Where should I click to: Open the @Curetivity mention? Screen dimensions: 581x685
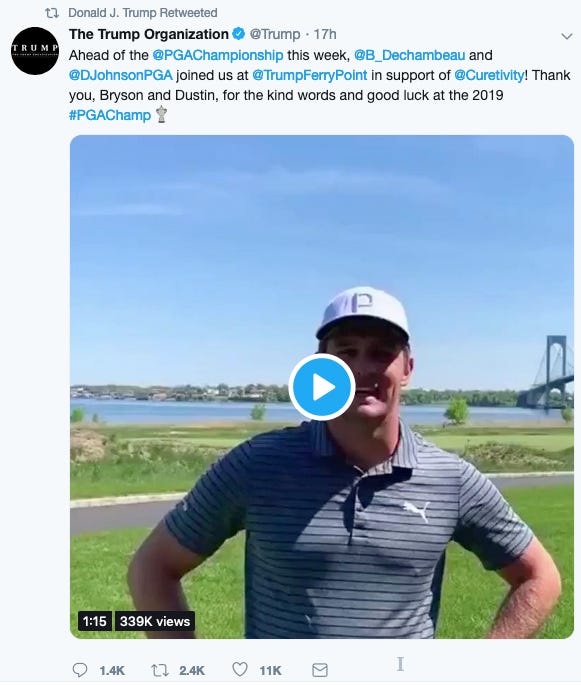coord(489,75)
